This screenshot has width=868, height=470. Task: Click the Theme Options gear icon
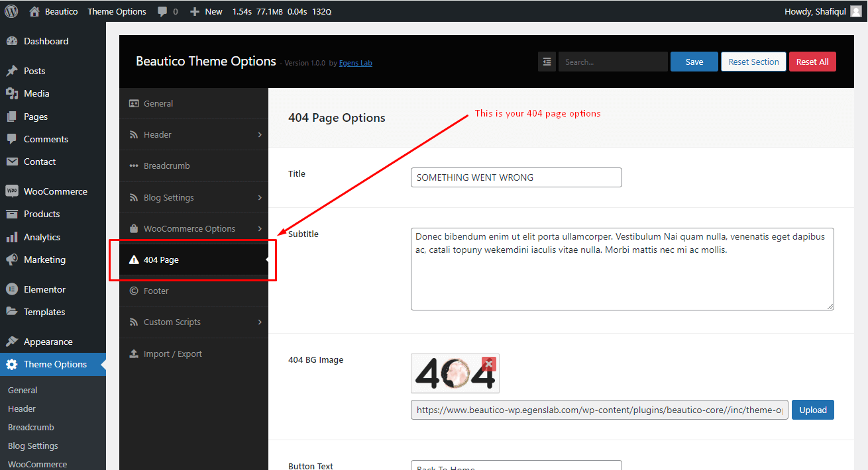(12, 364)
